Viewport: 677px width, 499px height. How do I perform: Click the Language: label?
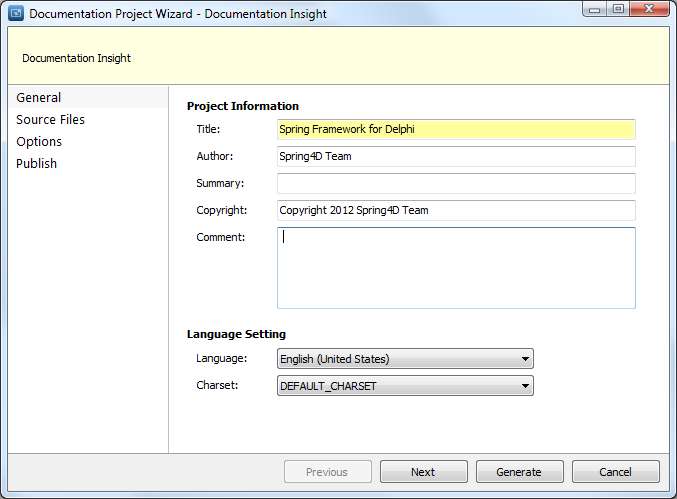pyautogui.click(x=221, y=358)
